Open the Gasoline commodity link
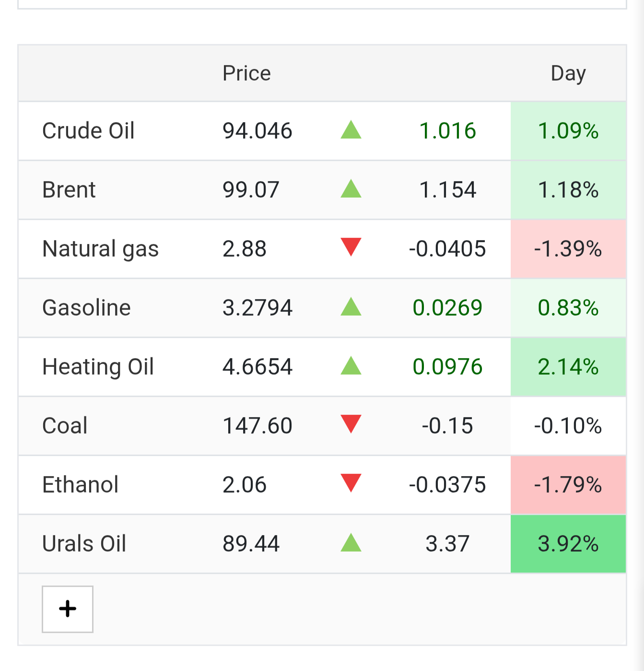This screenshot has width=644, height=671. coord(86,308)
